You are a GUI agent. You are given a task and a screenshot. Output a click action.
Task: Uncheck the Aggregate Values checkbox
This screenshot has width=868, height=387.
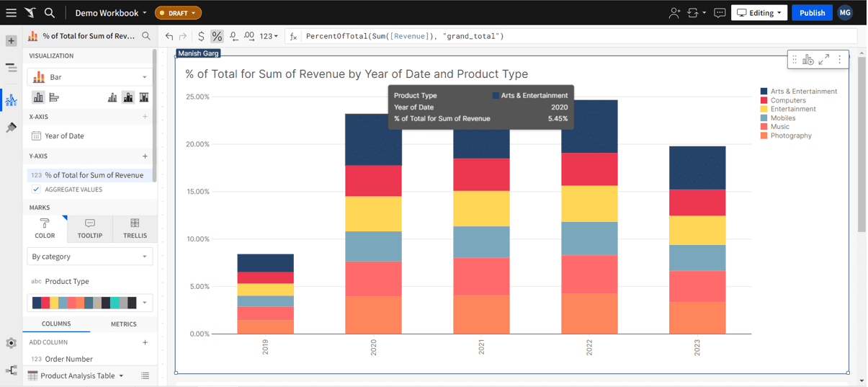36,190
